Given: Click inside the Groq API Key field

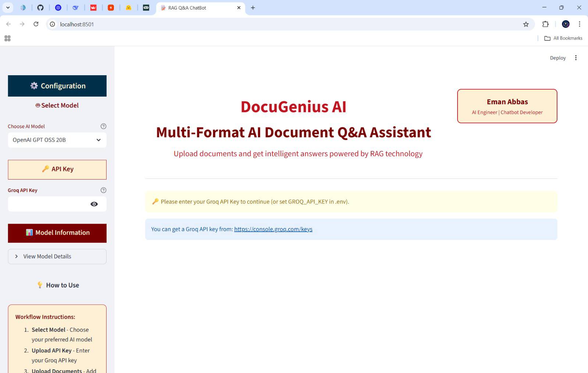Looking at the screenshot, I should click(x=49, y=204).
